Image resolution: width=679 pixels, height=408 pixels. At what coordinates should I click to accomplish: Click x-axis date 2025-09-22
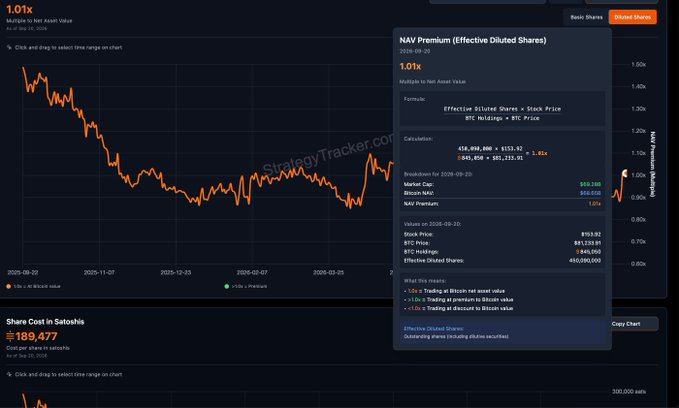pyautogui.click(x=23, y=272)
